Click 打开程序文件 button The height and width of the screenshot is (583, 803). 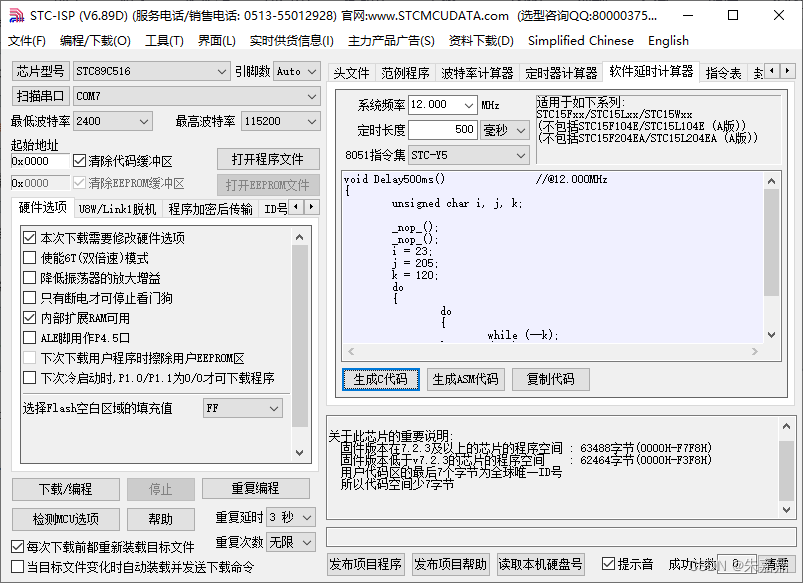pos(268,159)
